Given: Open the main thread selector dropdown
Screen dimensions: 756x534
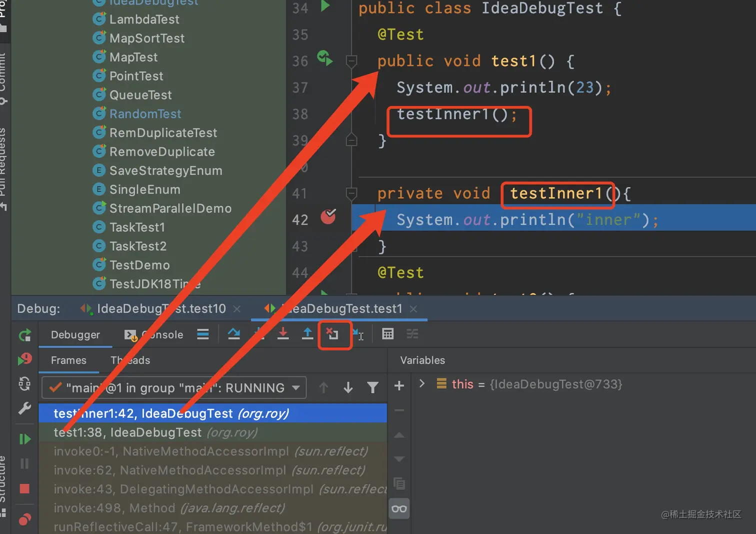Looking at the screenshot, I should 174,388.
